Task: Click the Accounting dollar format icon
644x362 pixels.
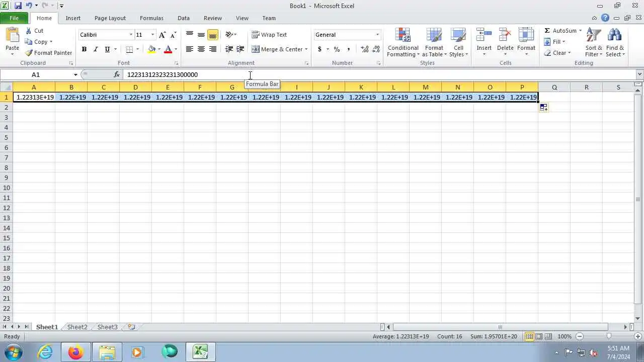Action: (x=319, y=49)
